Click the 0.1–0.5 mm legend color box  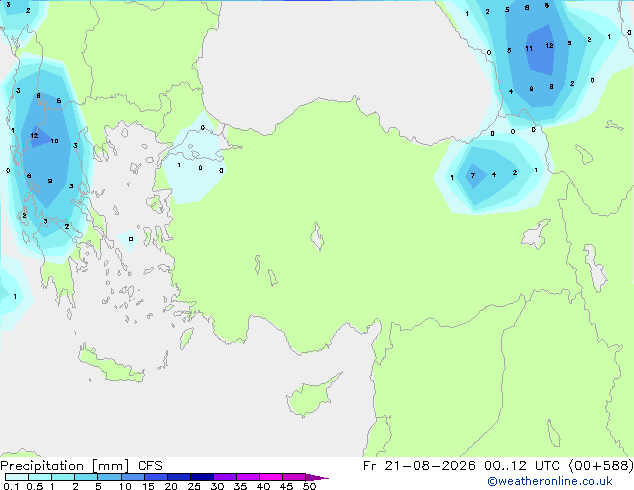[17, 477]
